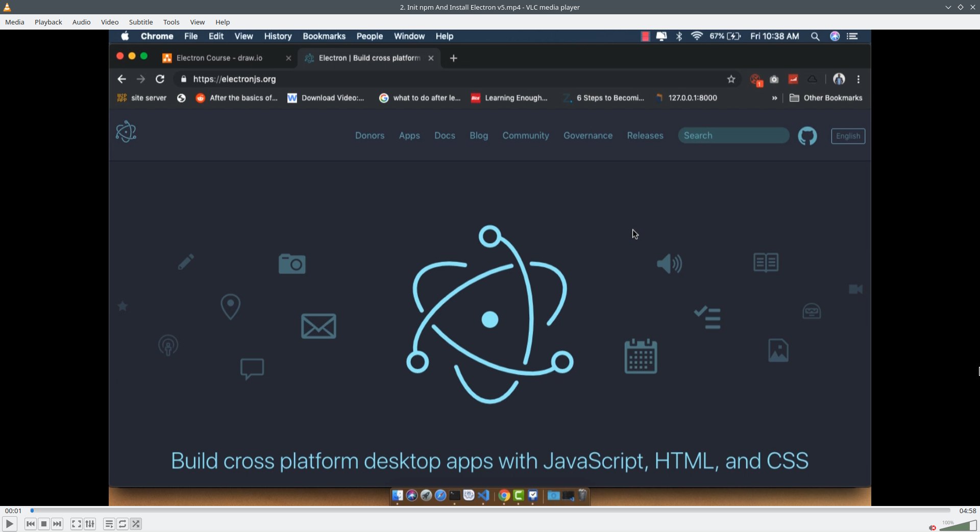The width and height of the screenshot is (980, 532).
Task: Open VLC's View menu
Action: pyautogui.click(x=198, y=22)
